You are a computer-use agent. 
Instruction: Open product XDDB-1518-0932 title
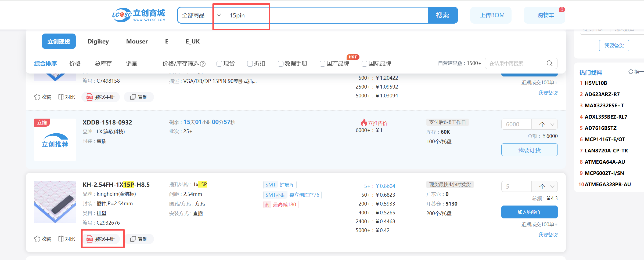(107, 122)
